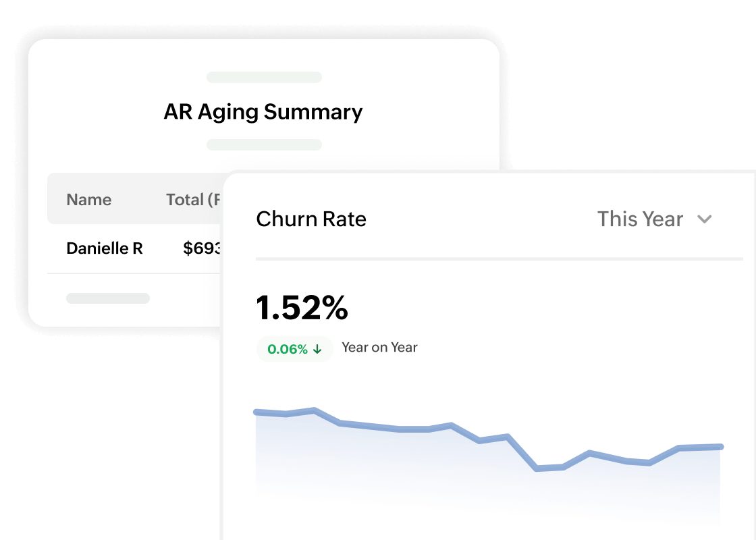The image size is (756, 540).
Task: Expand the Churn Rate period selector
Action: (655, 219)
